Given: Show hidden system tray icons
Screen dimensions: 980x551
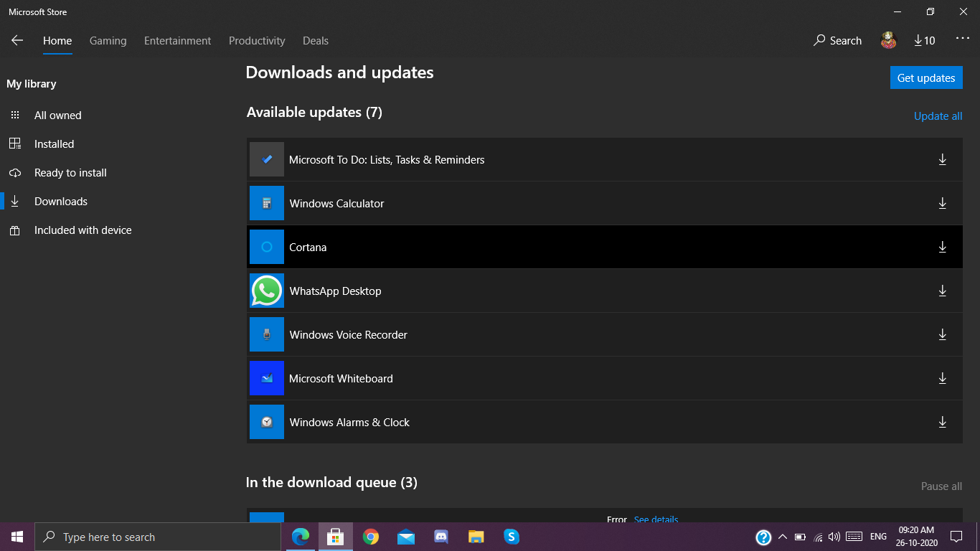Looking at the screenshot, I should click(782, 537).
